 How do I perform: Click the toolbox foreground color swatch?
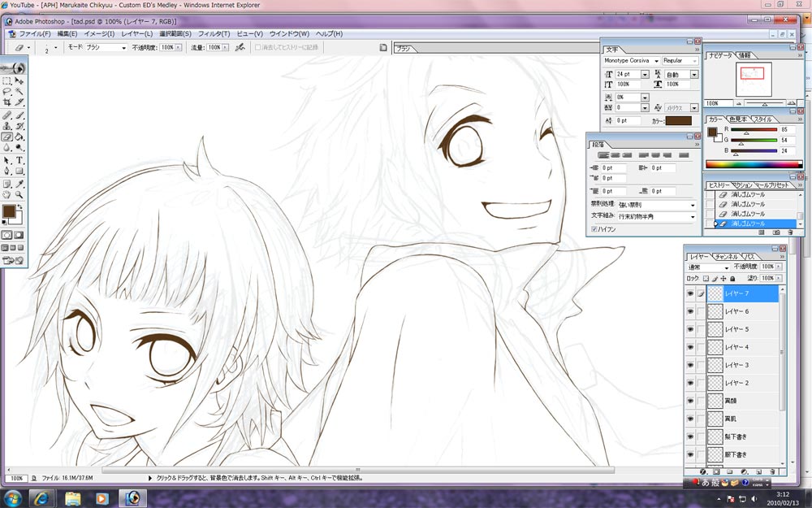[9, 211]
